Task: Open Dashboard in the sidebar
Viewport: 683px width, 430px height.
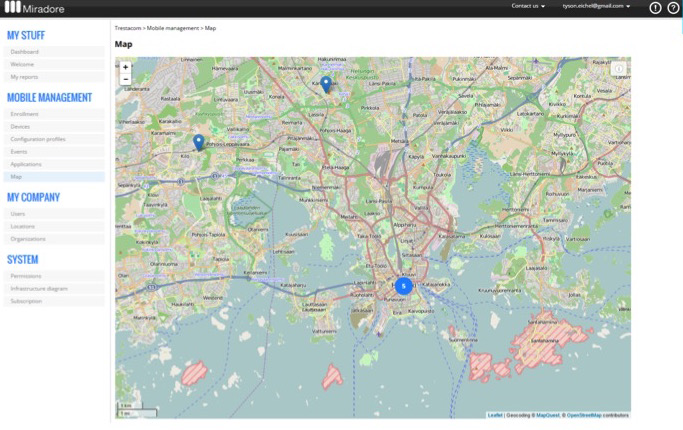Action: click(54, 52)
